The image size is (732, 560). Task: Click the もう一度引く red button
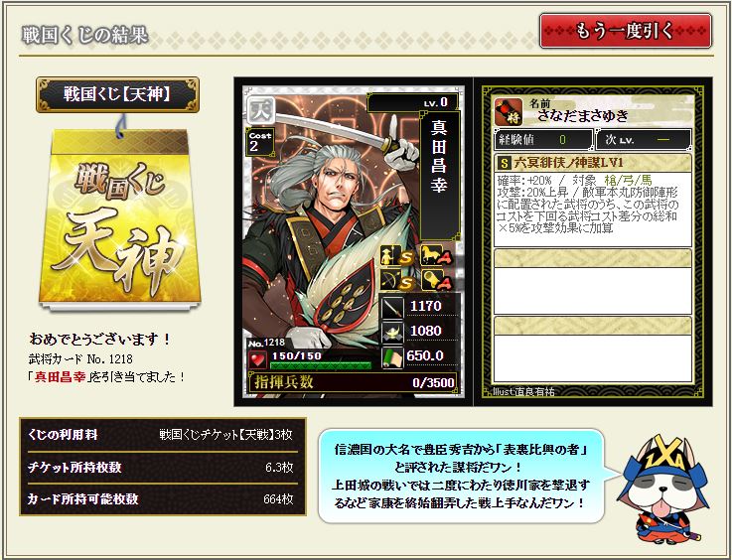(x=626, y=31)
